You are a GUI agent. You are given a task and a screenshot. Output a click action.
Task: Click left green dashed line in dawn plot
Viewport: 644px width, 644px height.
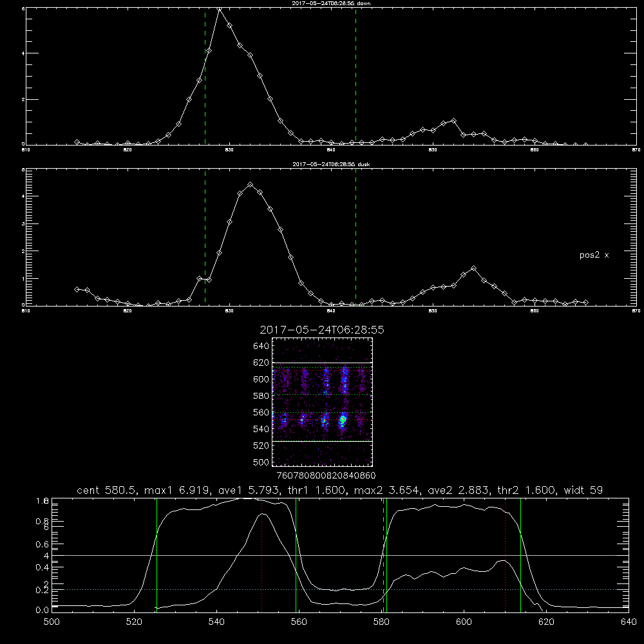(205, 77)
